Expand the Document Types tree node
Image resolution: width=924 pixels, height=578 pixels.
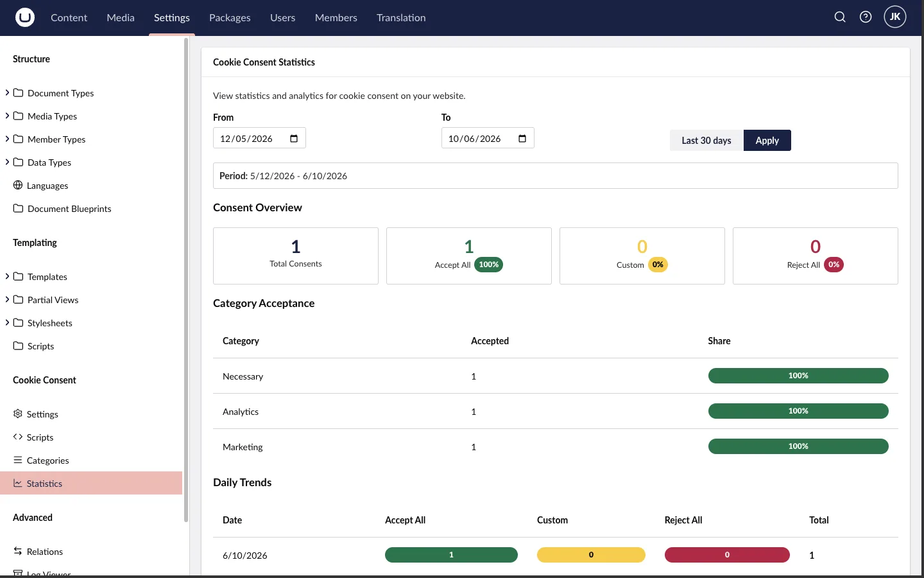(x=7, y=93)
